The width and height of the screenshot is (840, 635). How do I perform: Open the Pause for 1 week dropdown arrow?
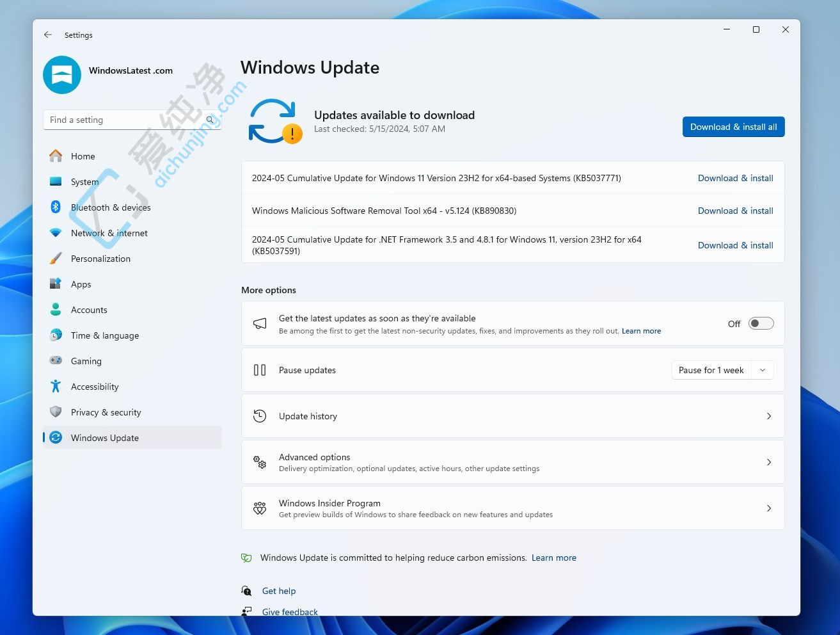[x=763, y=370]
